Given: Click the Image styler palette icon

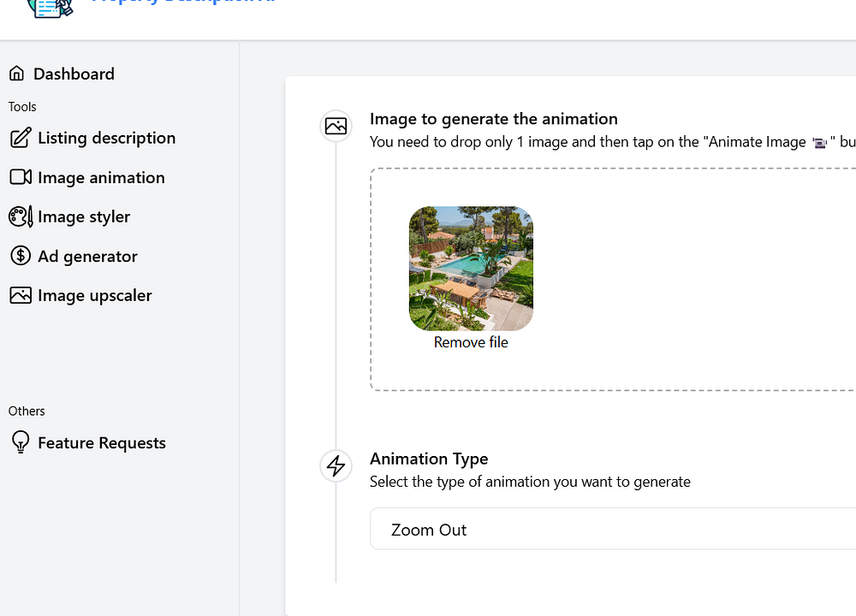Looking at the screenshot, I should click(x=21, y=216).
